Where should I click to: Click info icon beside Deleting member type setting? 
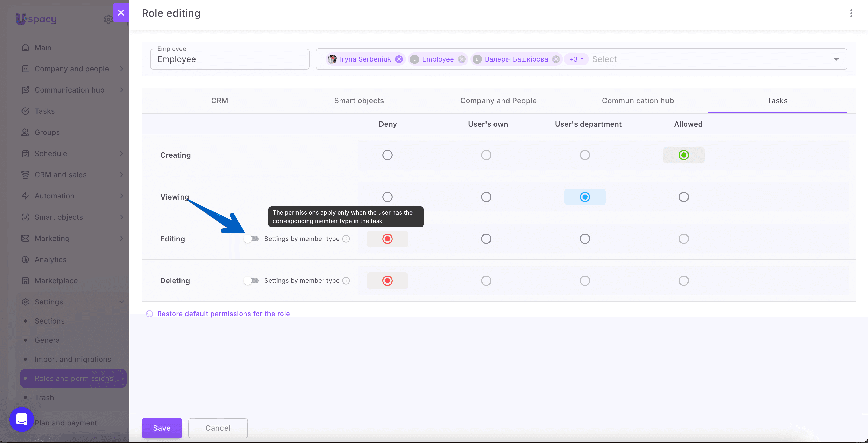click(x=346, y=281)
